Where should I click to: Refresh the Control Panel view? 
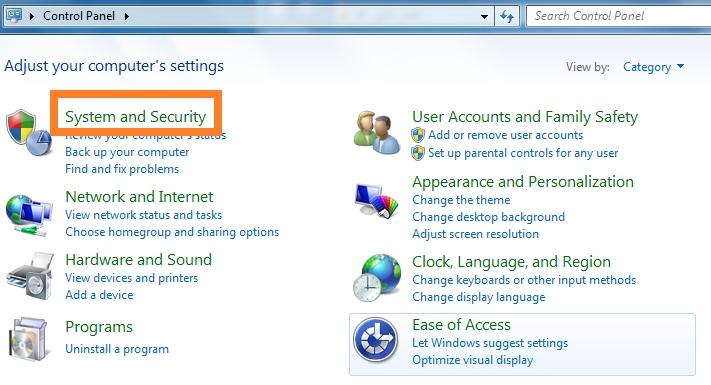(506, 16)
